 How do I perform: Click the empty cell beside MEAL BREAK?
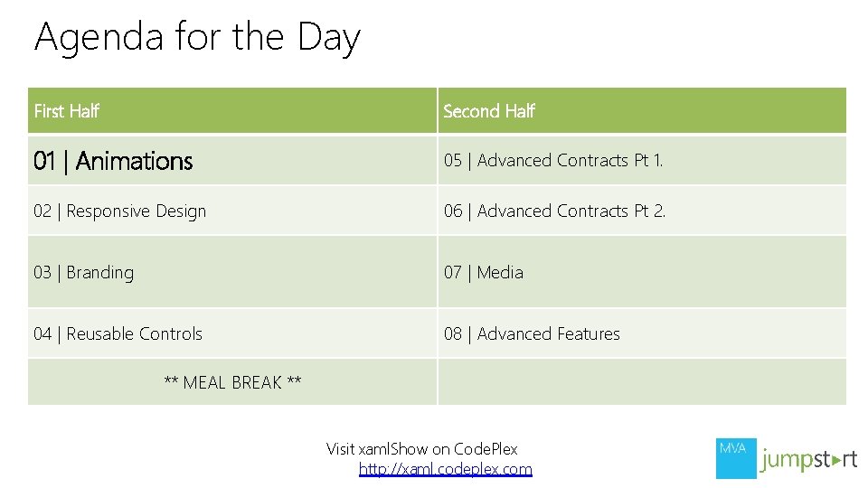tap(642, 382)
